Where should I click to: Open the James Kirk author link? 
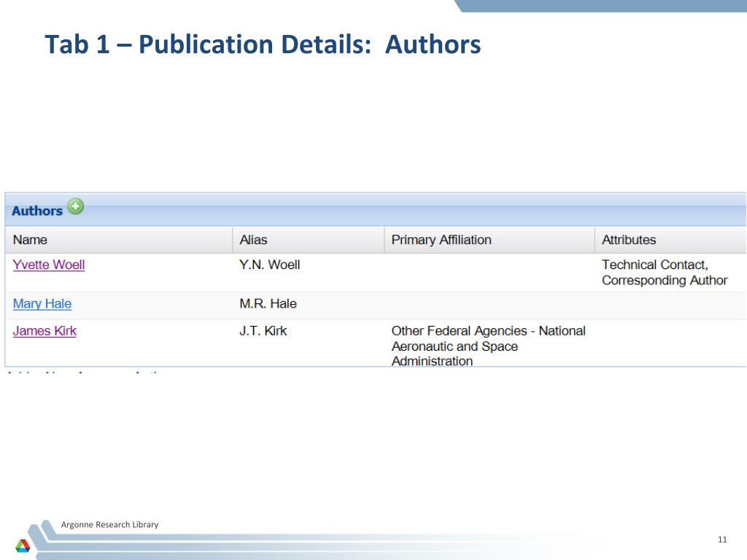[44, 331]
